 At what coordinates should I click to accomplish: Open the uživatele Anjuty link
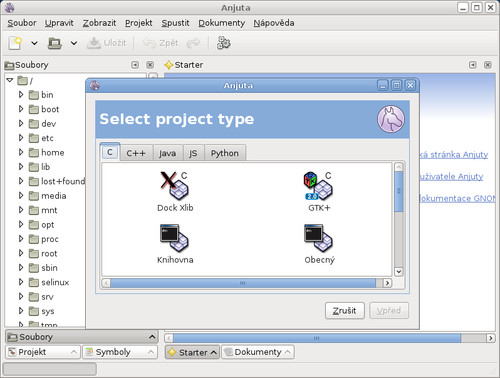[x=451, y=176]
